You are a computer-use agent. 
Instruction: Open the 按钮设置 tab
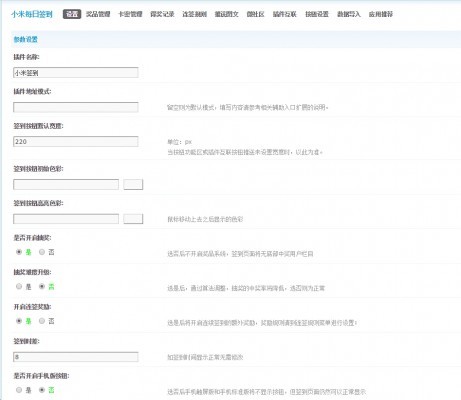(x=317, y=14)
